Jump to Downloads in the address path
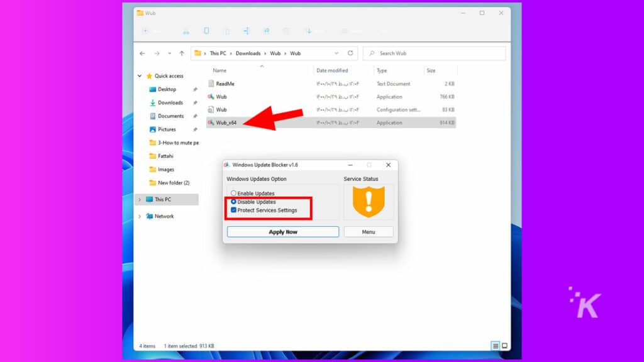 click(248, 53)
